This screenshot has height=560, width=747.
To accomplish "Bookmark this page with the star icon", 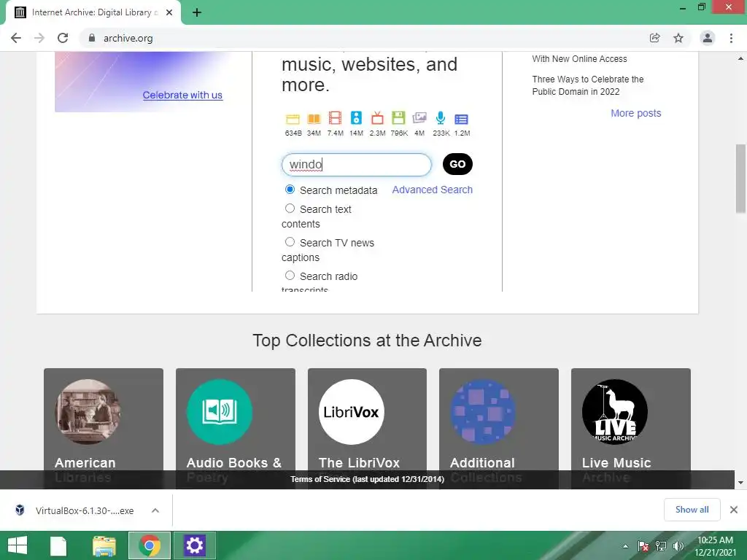I will click(678, 38).
